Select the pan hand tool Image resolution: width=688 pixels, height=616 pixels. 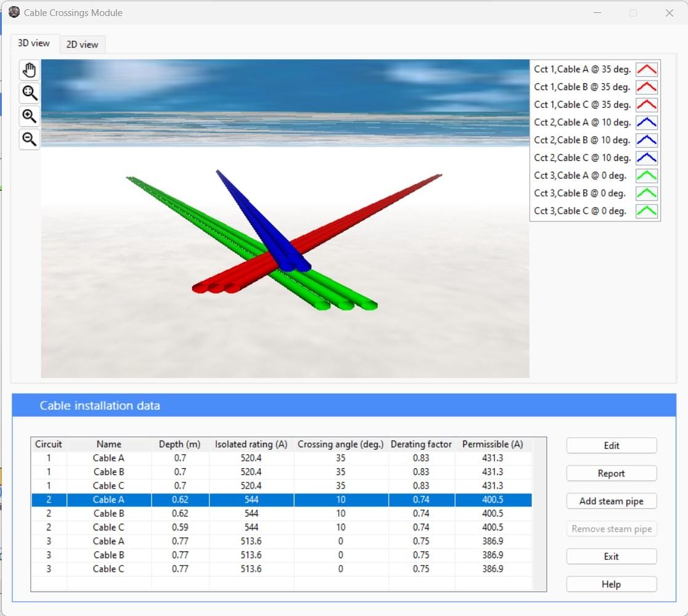pos(29,70)
